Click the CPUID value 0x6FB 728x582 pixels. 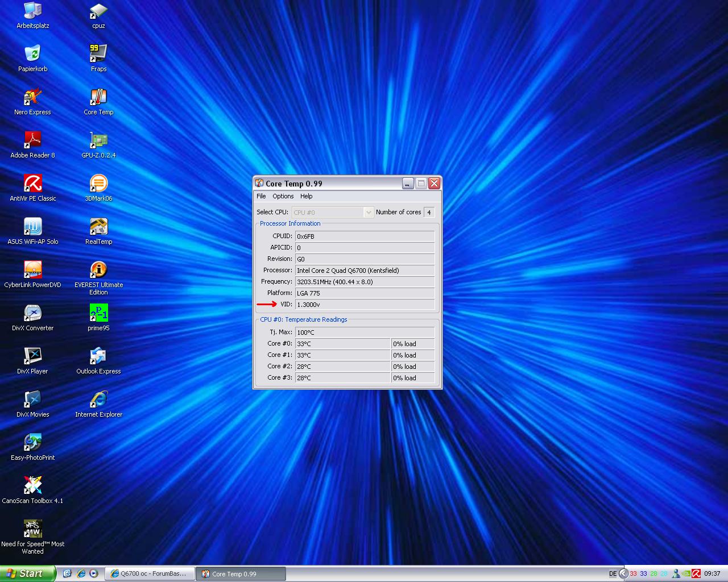365,236
